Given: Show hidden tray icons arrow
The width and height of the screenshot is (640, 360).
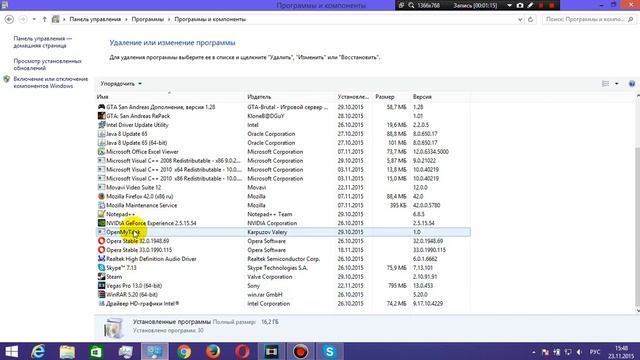Looking at the screenshot, I should click(x=533, y=352).
